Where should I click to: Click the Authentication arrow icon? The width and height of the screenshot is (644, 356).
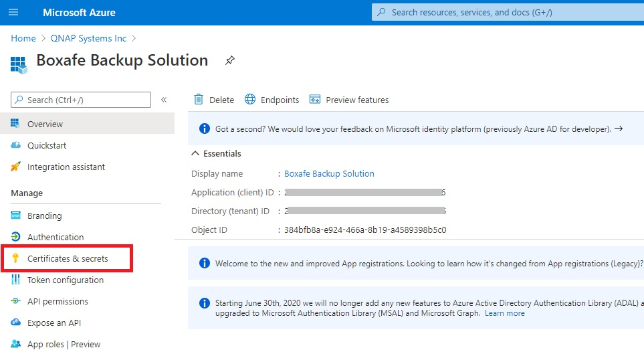click(x=15, y=237)
